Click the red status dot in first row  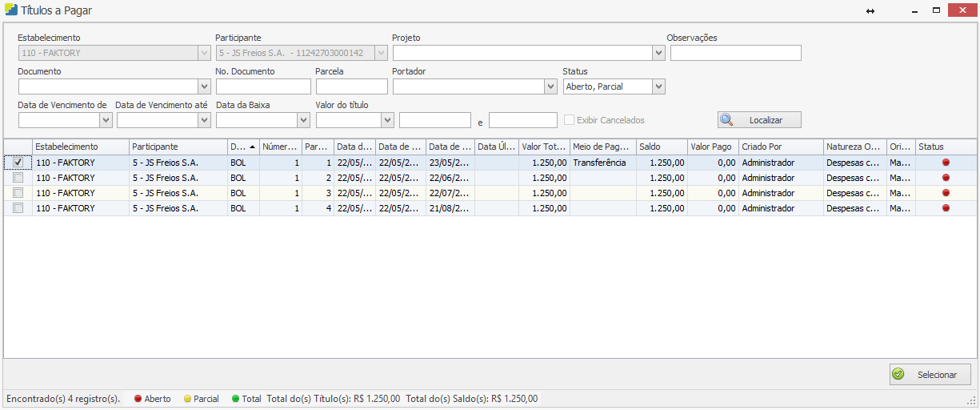point(946,163)
